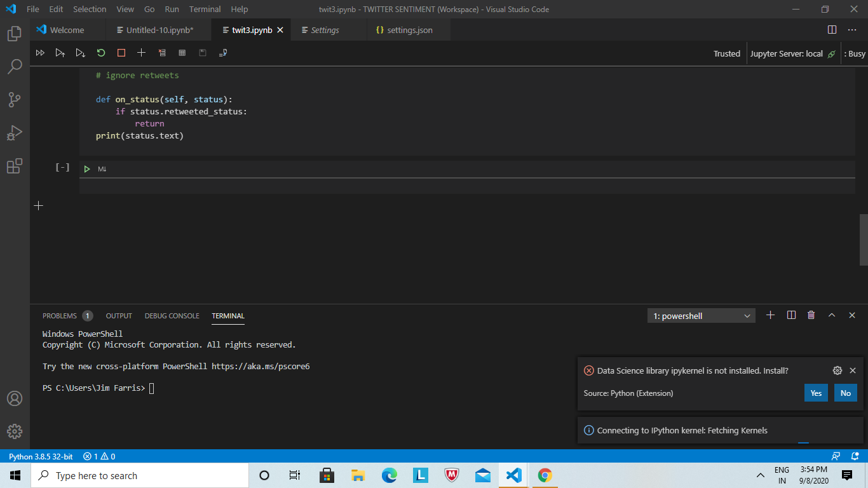
Task: Switch to the settings.json tab
Action: click(409, 30)
